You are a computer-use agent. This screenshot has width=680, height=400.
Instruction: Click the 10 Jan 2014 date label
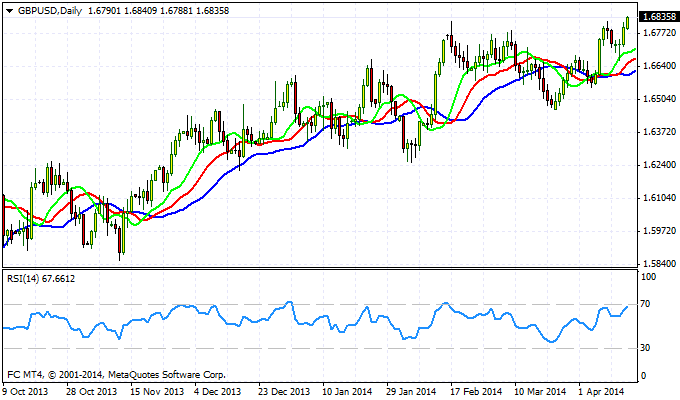(348, 392)
